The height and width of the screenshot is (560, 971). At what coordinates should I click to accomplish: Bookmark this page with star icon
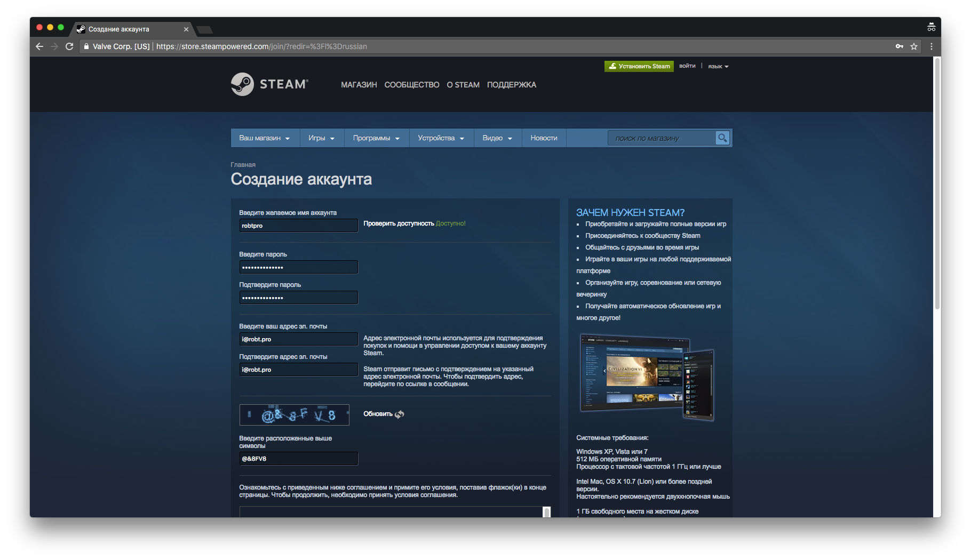914,46
